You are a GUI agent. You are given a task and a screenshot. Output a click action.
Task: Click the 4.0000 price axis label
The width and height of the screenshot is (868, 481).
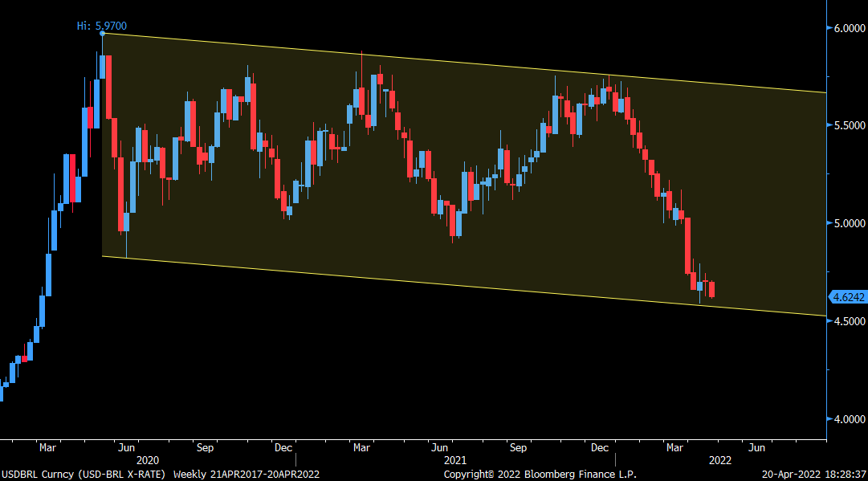pos(850,419)
